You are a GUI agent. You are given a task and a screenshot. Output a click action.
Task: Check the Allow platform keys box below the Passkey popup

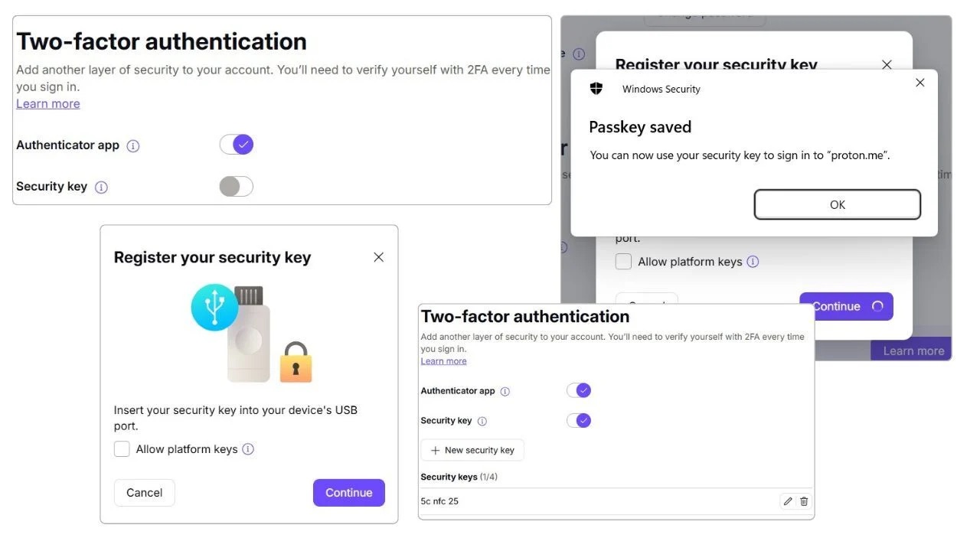624,262
